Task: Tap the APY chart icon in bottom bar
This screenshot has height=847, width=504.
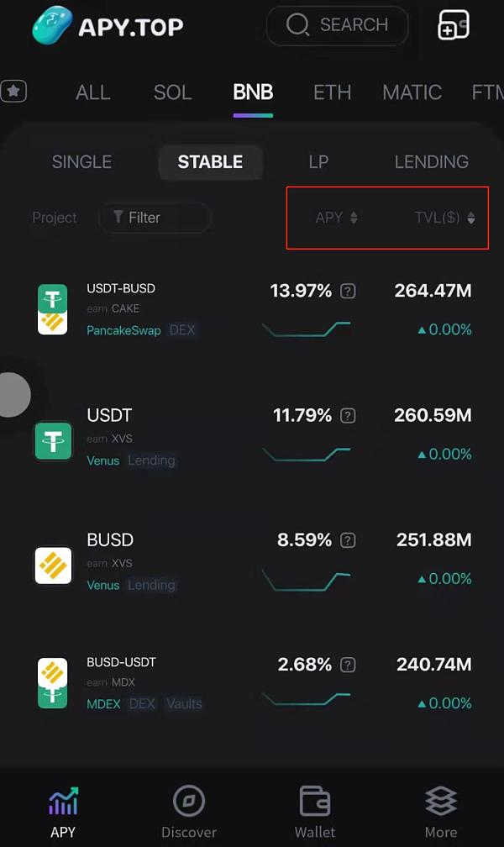Action: pyautogui.click(x=63, y=801)
